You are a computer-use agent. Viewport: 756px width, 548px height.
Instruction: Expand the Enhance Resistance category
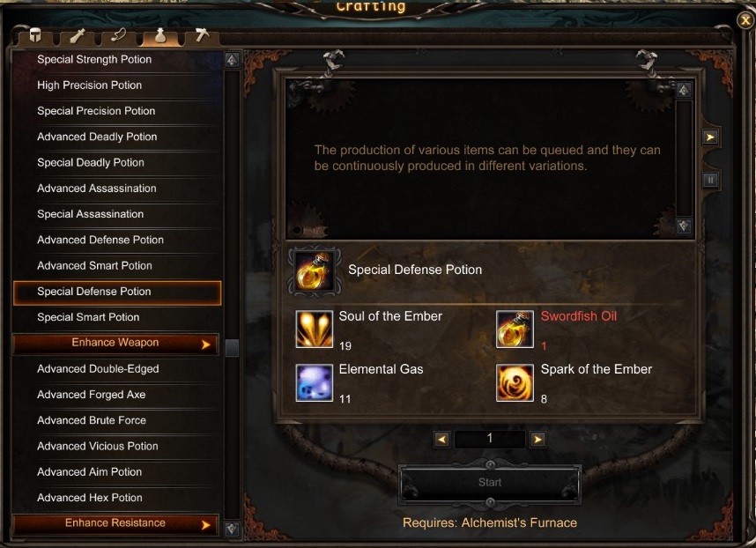[115, 523]
